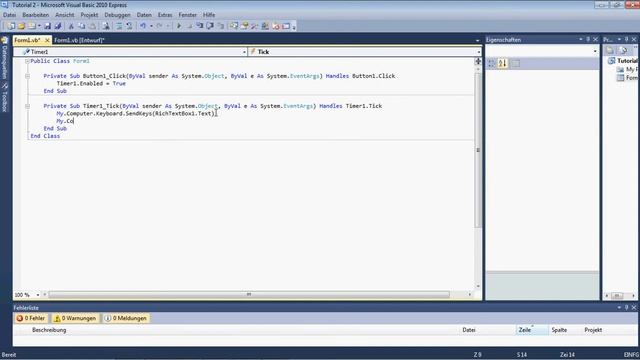Sort error list by Beschreibung column
Viewport: 640px width, 360px height.
49,330
